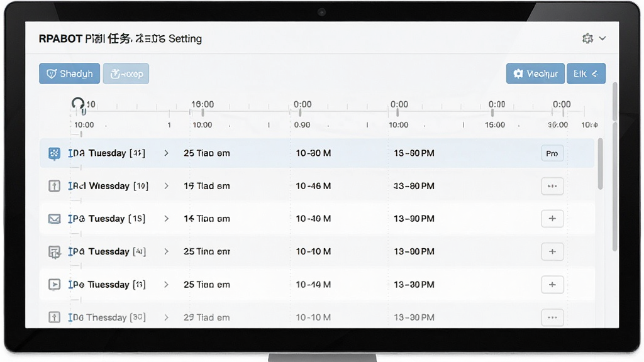
Task: Click the '25 Tiao em' text in first row
Action: coord(206,153)
